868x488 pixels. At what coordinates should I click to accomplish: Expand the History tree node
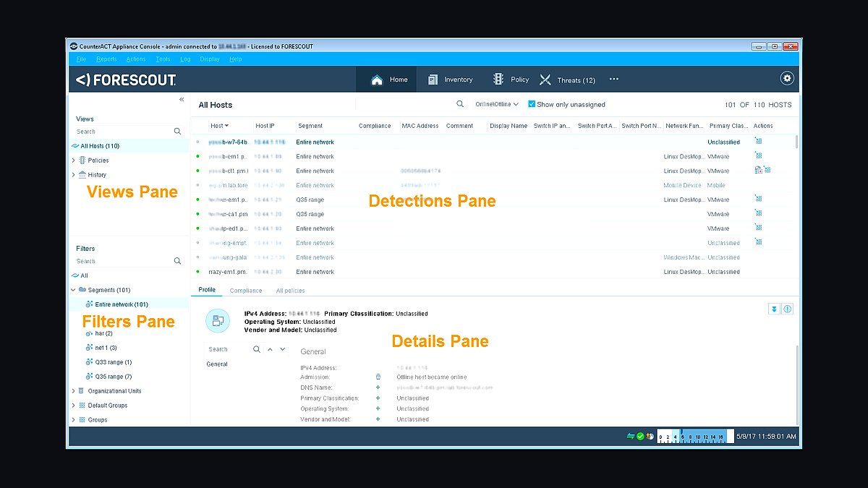(x=74, y=175)
